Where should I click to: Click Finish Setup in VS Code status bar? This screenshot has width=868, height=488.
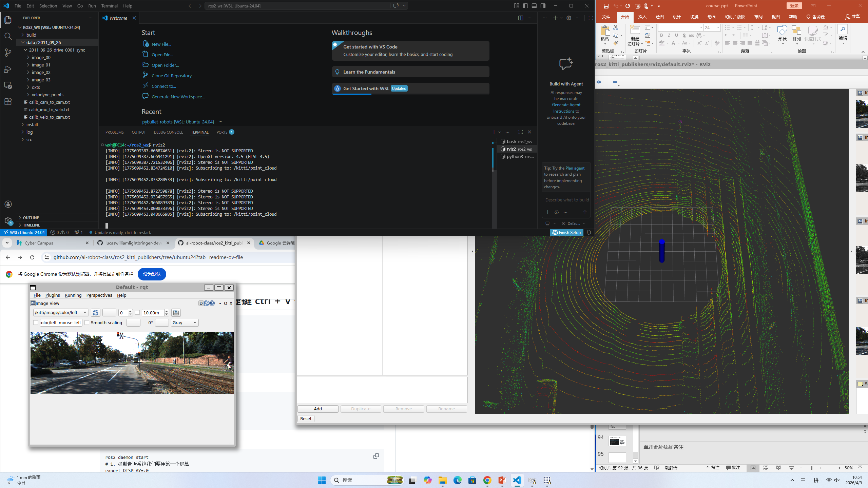pos(566,232)
